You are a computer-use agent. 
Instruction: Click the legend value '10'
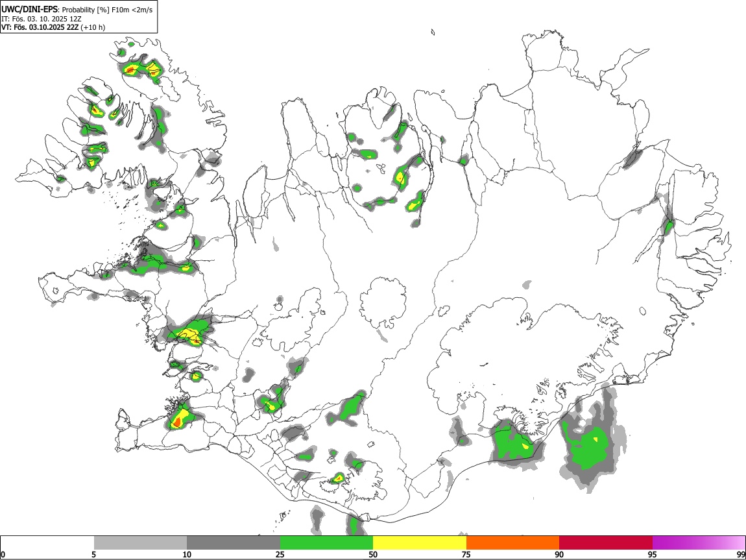click(x=187, y=554)
